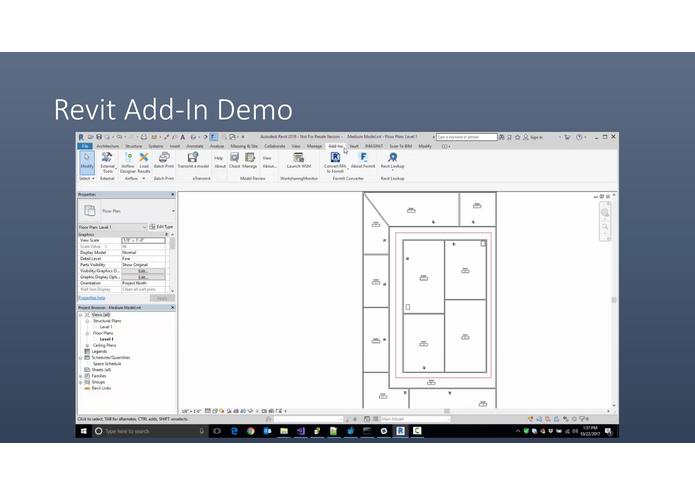
Task: Click Edit for Graphic Display Options
Action: [143, 277]
